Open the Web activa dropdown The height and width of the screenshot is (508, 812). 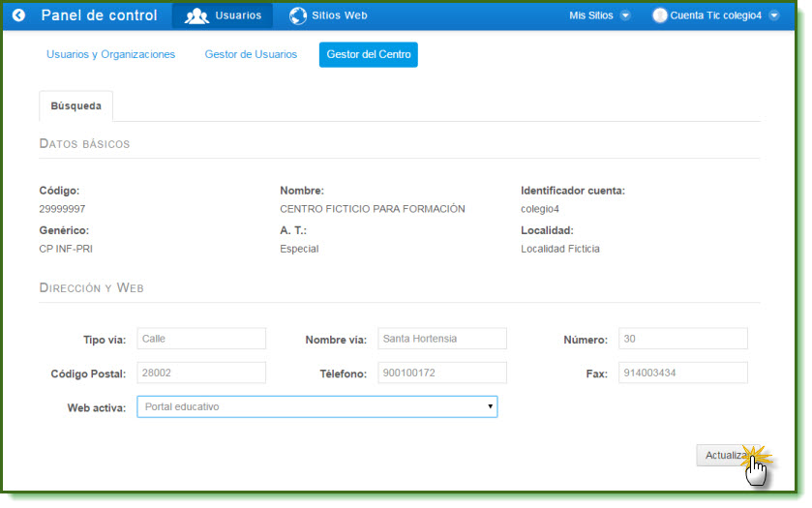[x=316, y=407]
